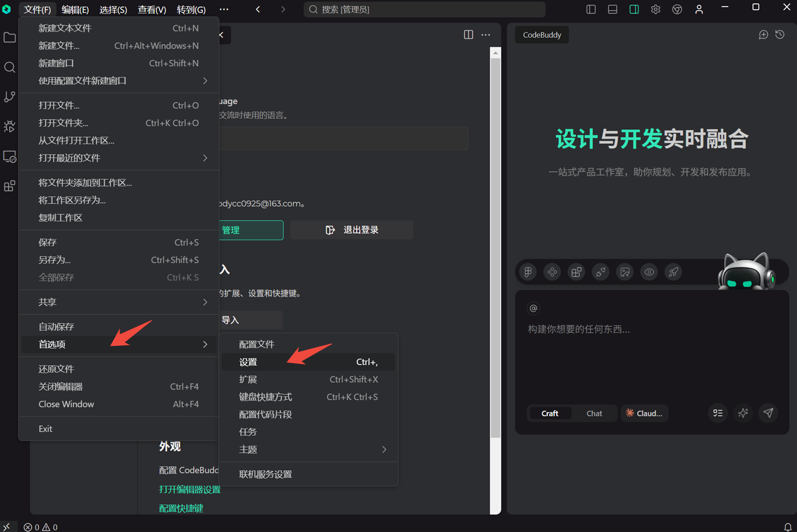Open the editor's three-dot more actions
Viewport: 797px width, 532px height.
coord(486,35)
